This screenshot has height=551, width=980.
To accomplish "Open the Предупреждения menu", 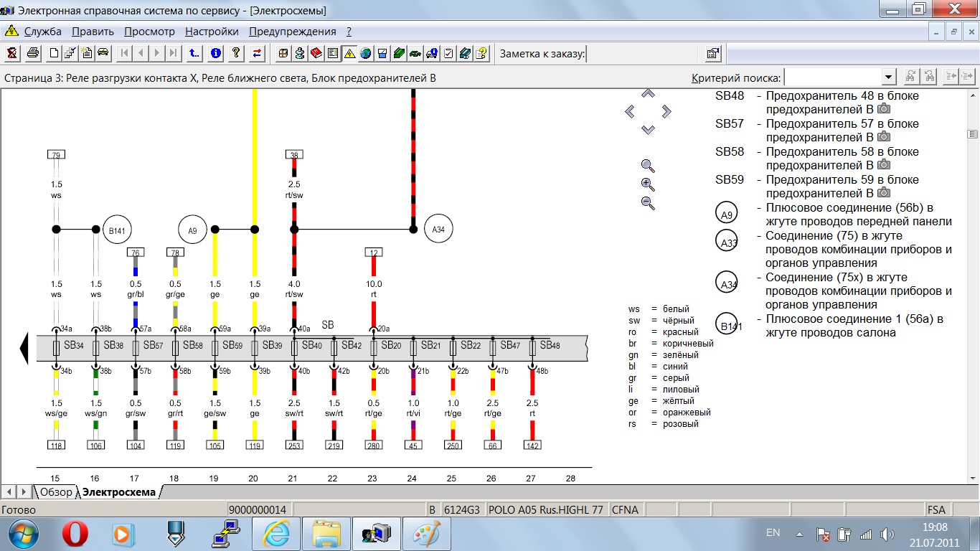I will tap(292, 32).
